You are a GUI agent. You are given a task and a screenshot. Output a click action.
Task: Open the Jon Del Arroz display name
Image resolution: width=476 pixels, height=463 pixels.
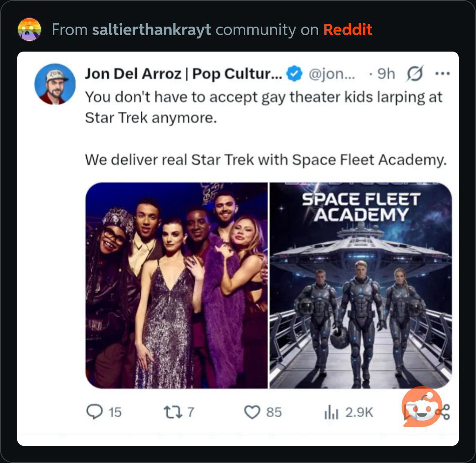(183, 74)
